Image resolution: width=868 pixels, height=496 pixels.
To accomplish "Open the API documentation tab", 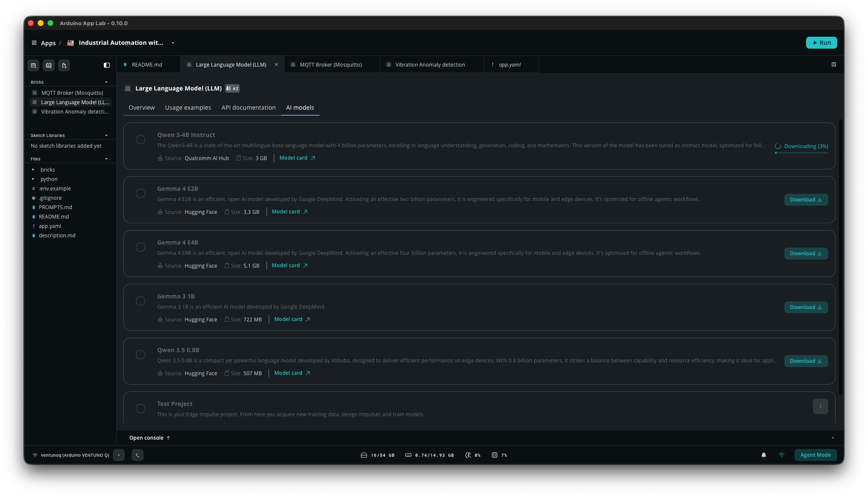I will (249, 108).
